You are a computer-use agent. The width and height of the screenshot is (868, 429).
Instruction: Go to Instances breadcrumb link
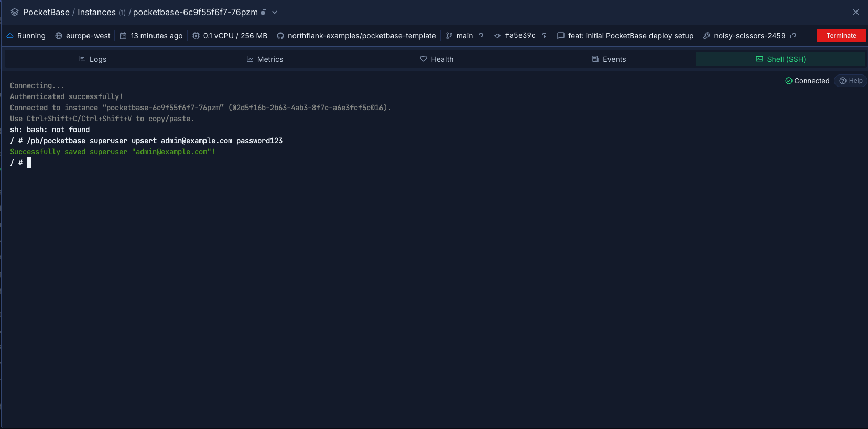tap(96, 12)
